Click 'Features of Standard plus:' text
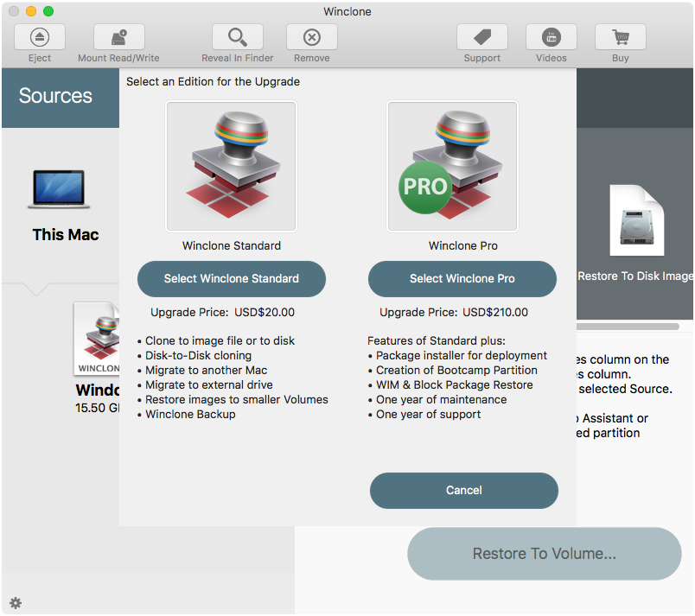The width and height of the screenshot is (695, 616). (x=437, y=340)
